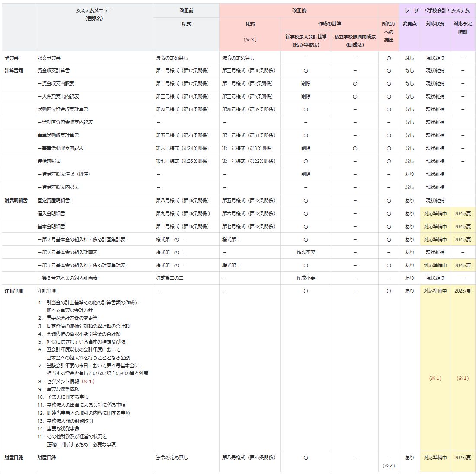This screenshot has height=474, width=476.
Task: Click the （※３） note in 様式 header
Action: [x=250, y=39]
